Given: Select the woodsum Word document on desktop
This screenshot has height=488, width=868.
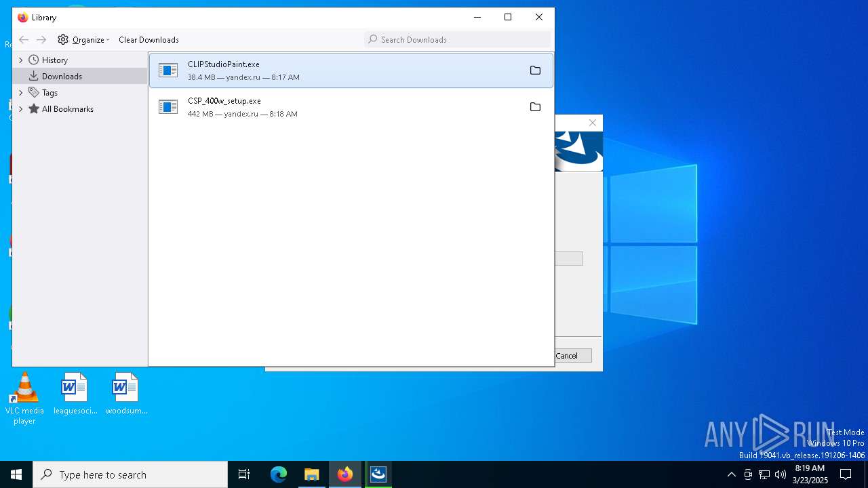Looking at the screenshot, I should [x=126, y=394].
